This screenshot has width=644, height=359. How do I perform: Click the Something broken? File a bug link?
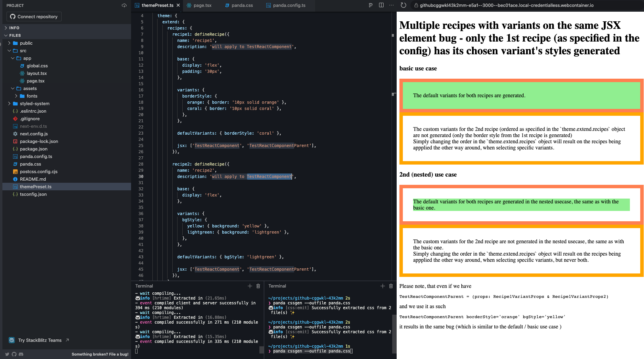(100, 354)
